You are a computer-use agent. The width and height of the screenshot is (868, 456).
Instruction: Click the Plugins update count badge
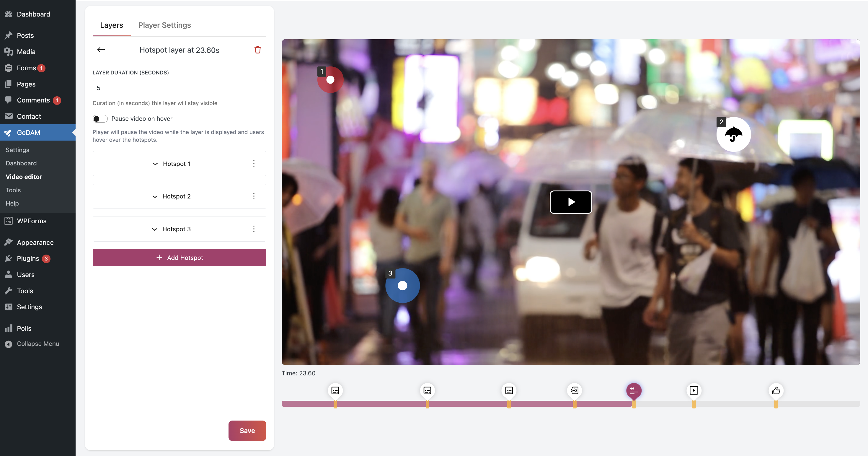click(x=46, y=258)
